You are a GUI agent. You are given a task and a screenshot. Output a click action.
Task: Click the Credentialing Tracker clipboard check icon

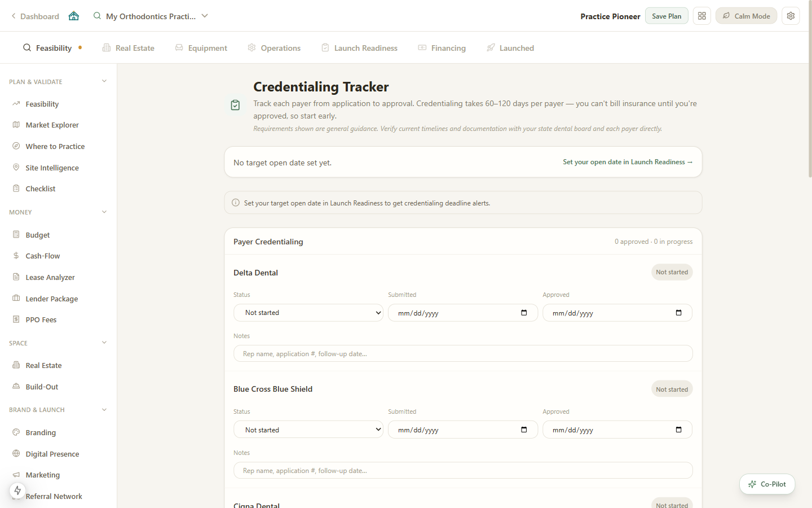click(235, 105)
